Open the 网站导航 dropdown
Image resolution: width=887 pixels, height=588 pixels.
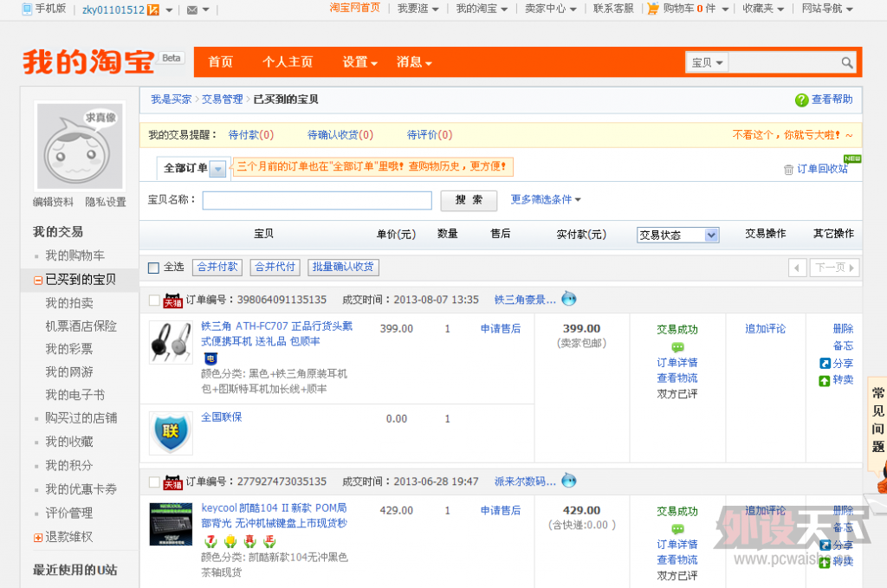click(827, 9)
